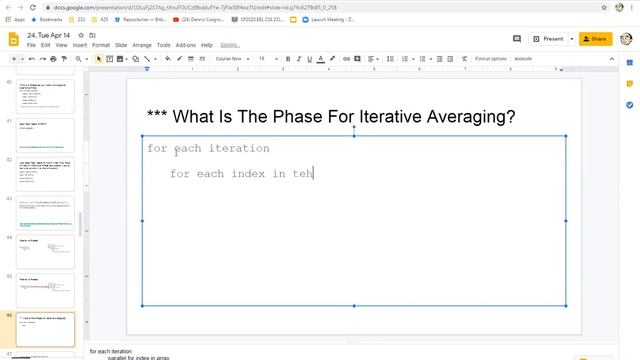This screenshot has width=640, height=360.
Task: Open the Tools menu
Action: click(164, 45)
